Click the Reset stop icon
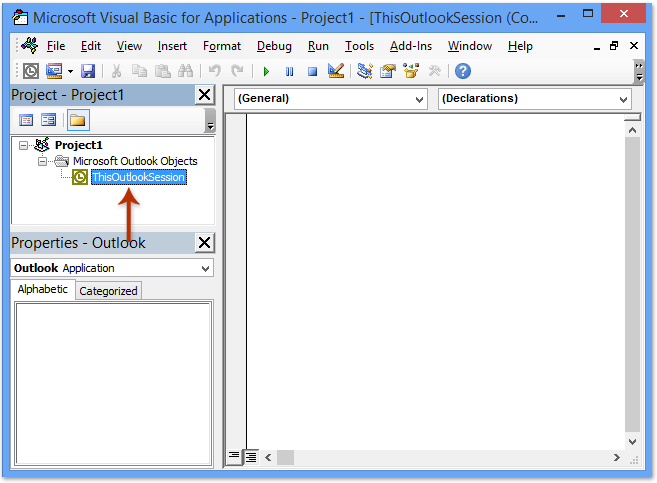The height and width of the screenshot is (483, 657). [312, 71]
